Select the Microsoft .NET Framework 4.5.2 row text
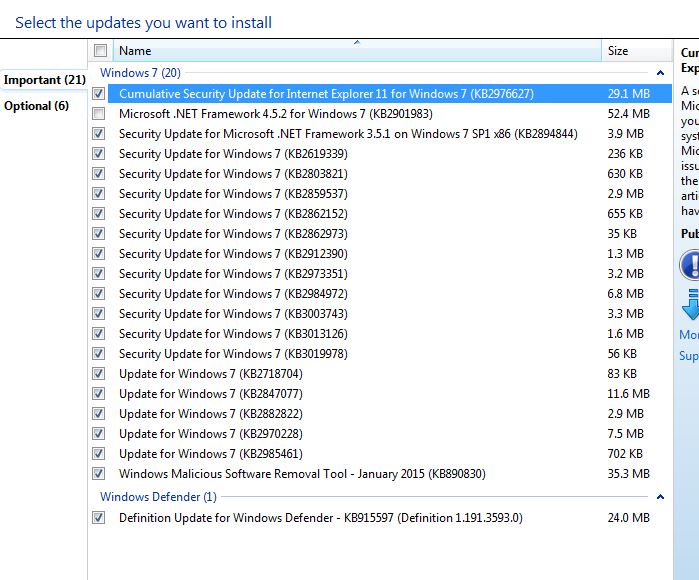This screenshot has width=699, height=580. click(275, 114)
